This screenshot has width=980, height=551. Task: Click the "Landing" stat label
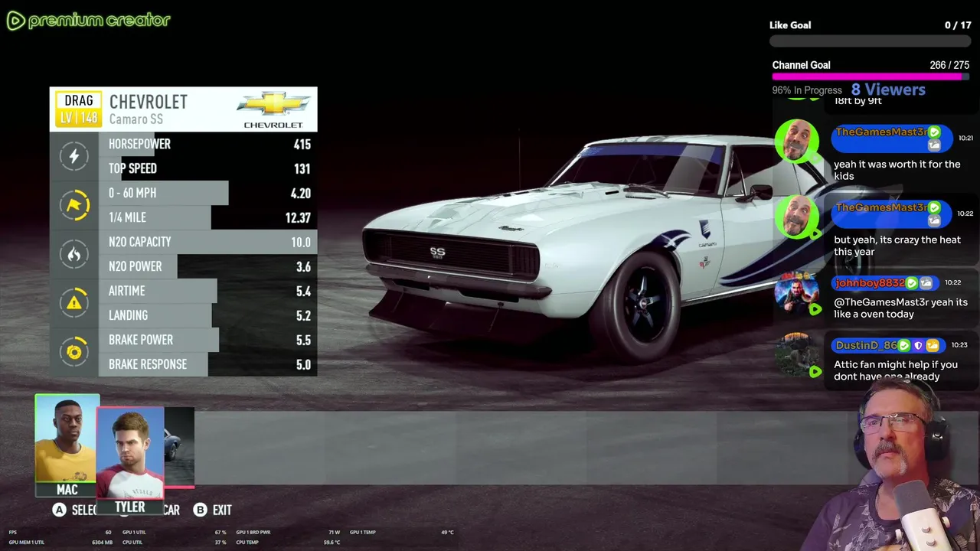(x=128, y=315)
